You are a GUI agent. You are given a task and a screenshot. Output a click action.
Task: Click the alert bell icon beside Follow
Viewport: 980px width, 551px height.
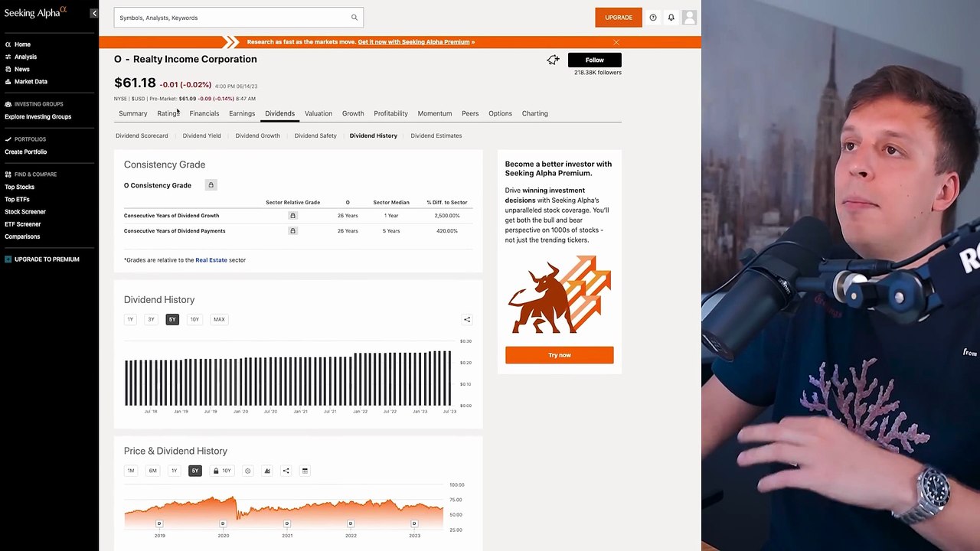click(x=553, y=60)
